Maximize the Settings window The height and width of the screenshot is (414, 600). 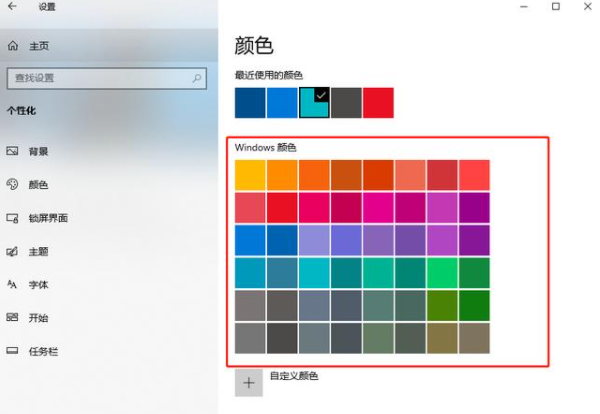(x=555, y=7)
